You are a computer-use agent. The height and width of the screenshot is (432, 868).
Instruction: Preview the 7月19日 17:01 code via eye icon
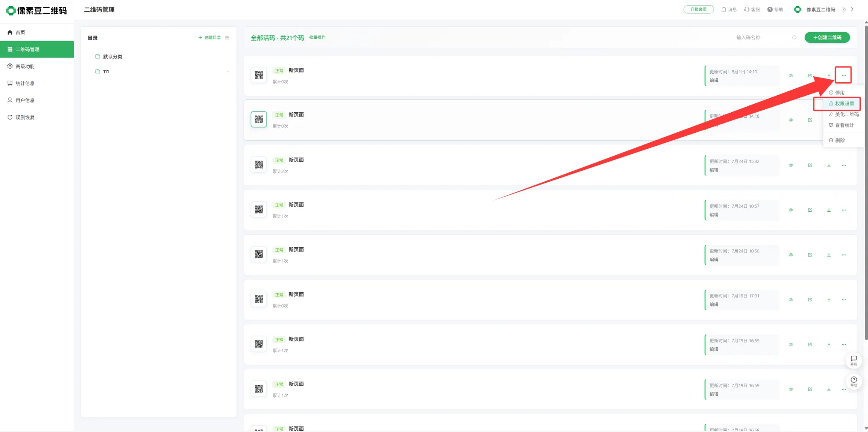point(791,300)
